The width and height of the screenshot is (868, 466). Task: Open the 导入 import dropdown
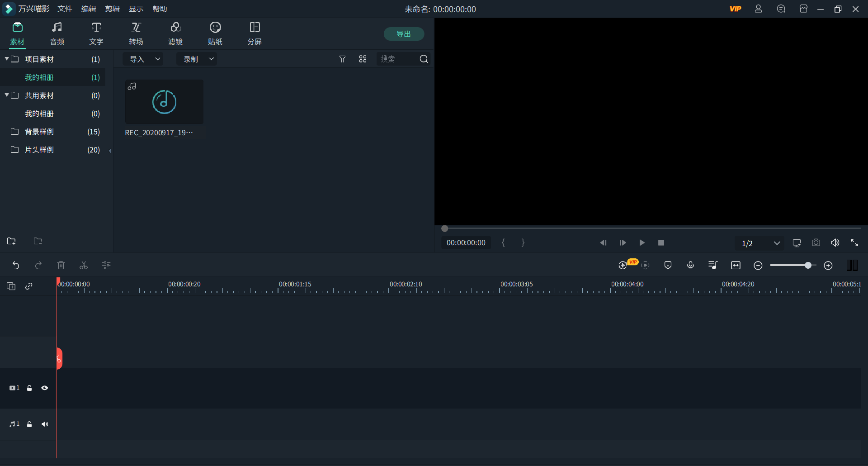pos(144,59)
